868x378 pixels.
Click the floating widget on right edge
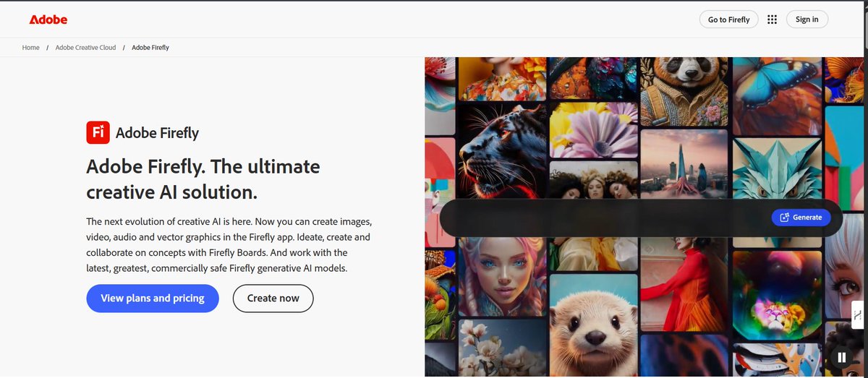(857, 315)
